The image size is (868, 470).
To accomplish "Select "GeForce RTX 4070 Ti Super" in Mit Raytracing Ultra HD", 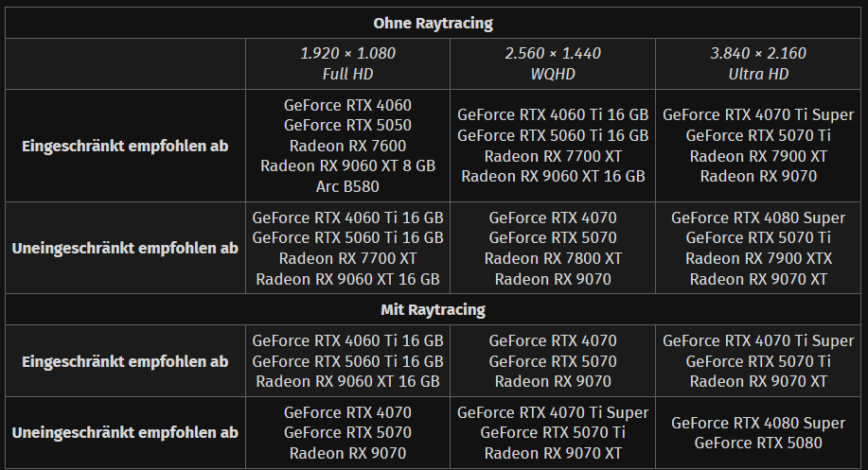I will click(758, 340).
